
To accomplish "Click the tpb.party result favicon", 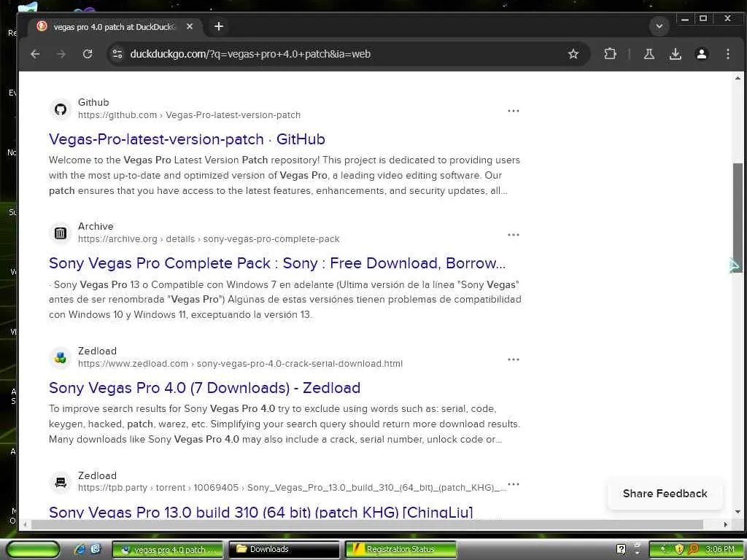I will coord(60,482).
